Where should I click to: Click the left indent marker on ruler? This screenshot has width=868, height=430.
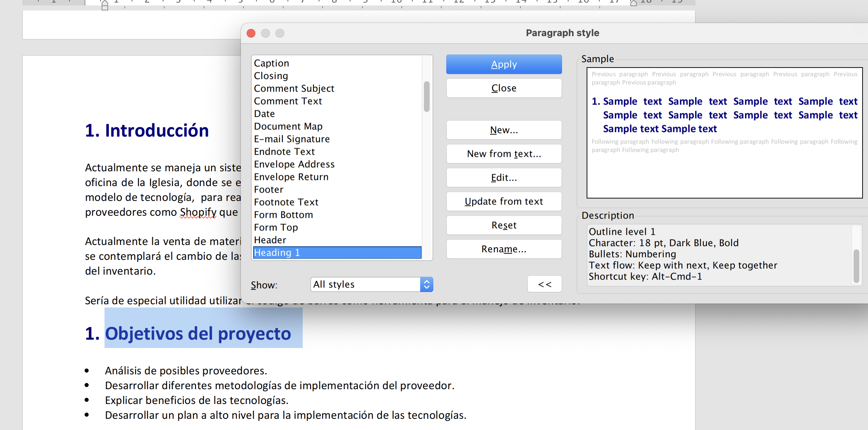[105, 5]
